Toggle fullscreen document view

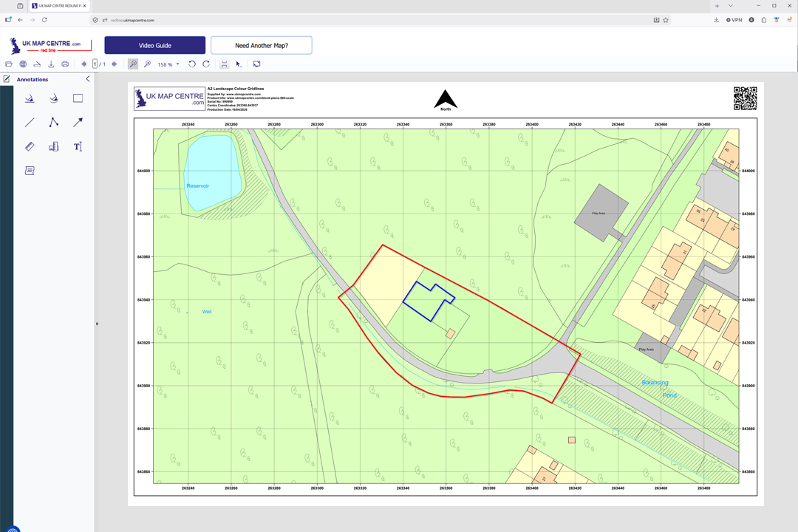click(256, 64)
